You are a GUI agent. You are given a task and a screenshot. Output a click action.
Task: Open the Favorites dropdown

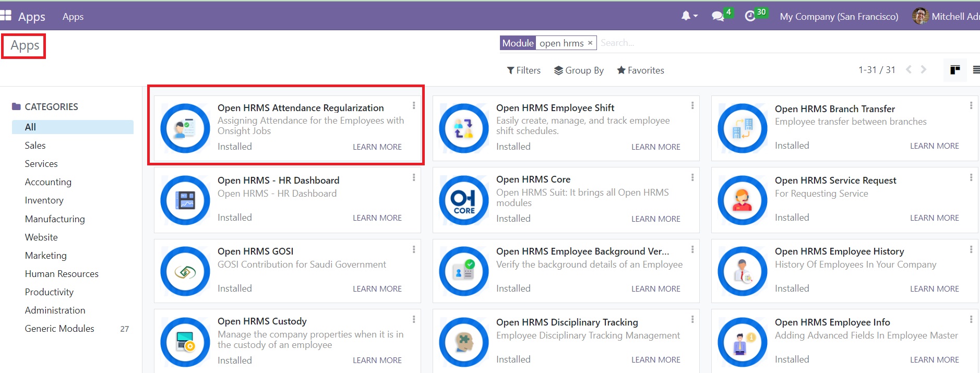click(x=640, y=70)
